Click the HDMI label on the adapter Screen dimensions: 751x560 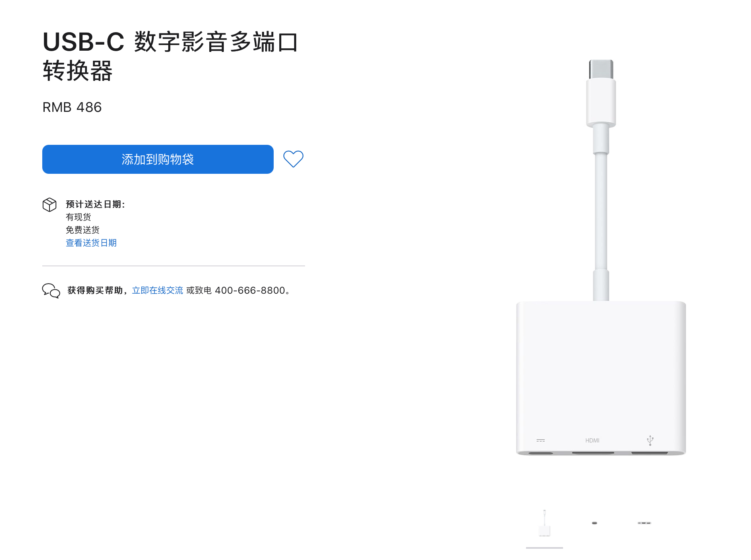tap(592, 441)
